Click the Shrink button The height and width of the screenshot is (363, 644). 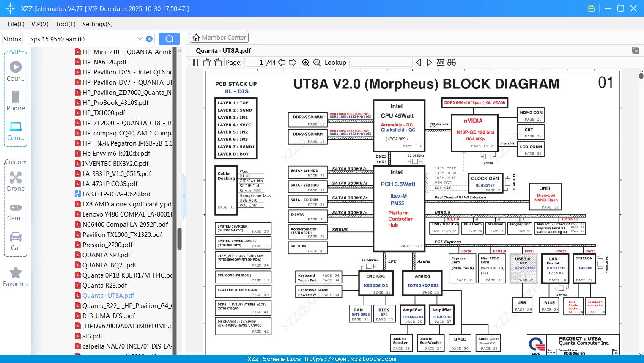point(13,39)
